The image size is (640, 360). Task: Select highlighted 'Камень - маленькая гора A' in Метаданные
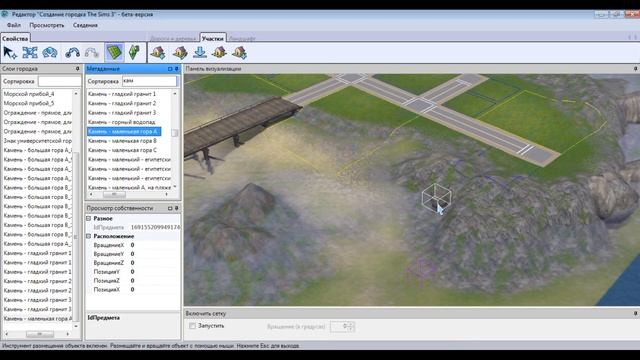click(x=124, y=131)
